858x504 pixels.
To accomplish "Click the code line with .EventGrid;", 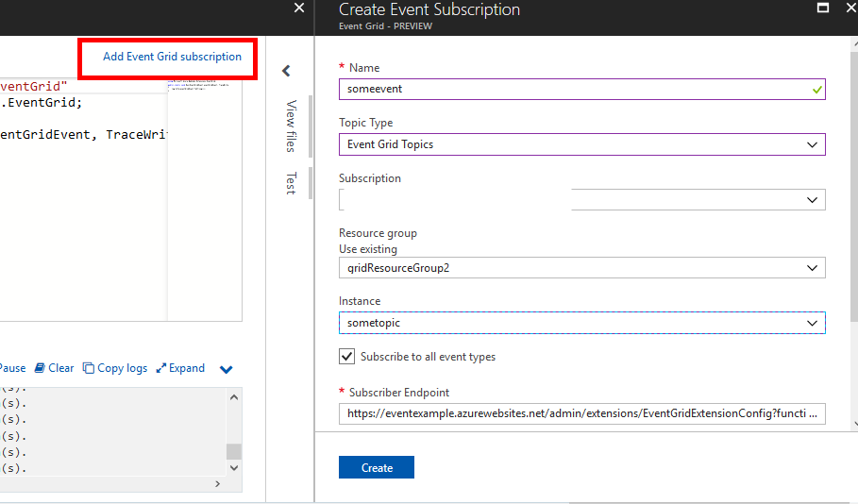I will (42, 102).
